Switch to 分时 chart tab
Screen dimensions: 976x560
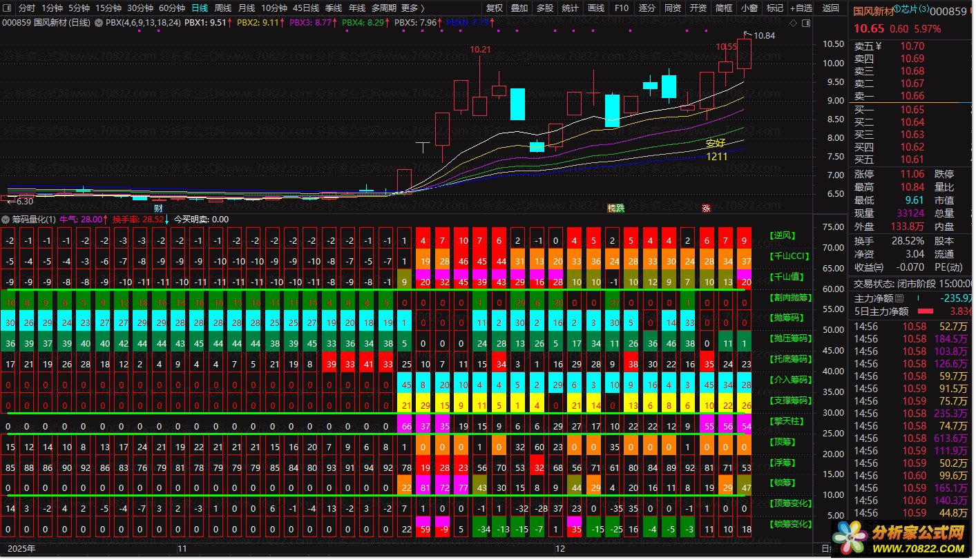[26, 8]
